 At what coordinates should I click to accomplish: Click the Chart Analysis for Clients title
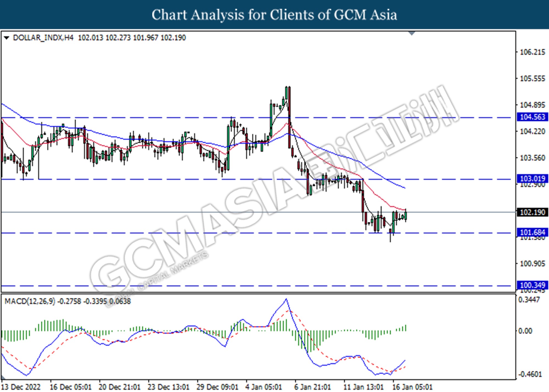pyautogui.click(x=274, y=15)
